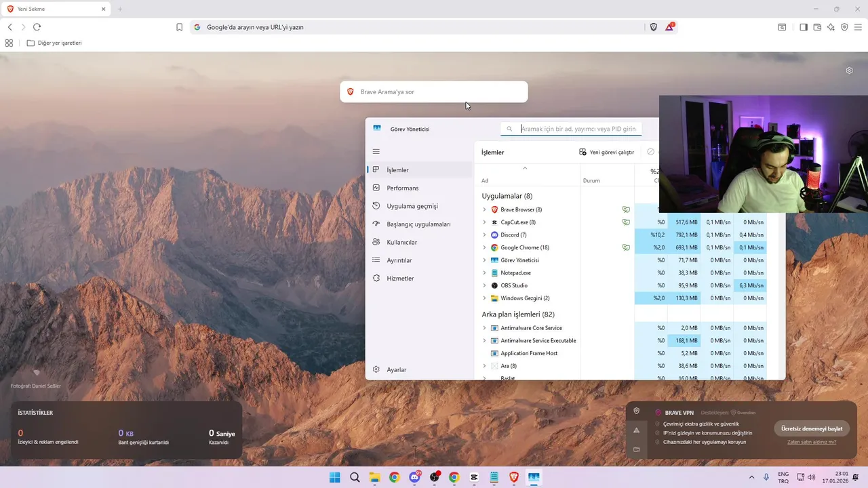This screenshot has width=868, height=488.
Task: Select VPN shield tab in Brave VPN card
Action: click(636, 411)
